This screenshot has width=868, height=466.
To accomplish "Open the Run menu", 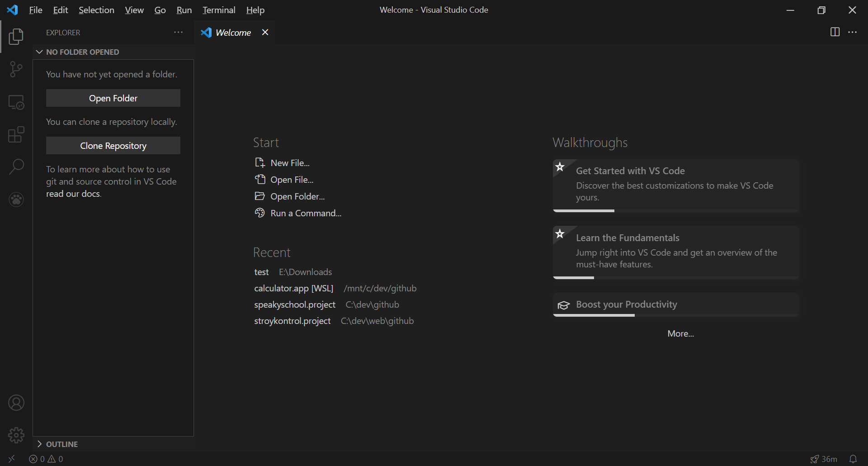I will pyautogui.click(x=184, y=10).
